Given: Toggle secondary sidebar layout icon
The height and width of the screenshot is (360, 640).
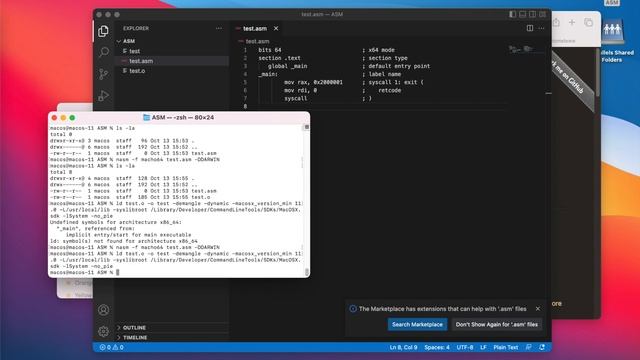Looking at the screenshot, I should tap(533, 14).
